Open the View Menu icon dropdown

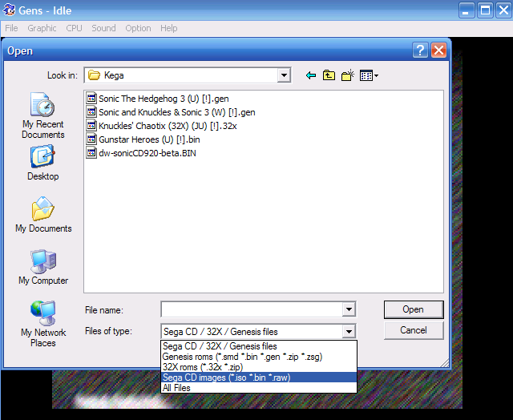pos(369,75)
